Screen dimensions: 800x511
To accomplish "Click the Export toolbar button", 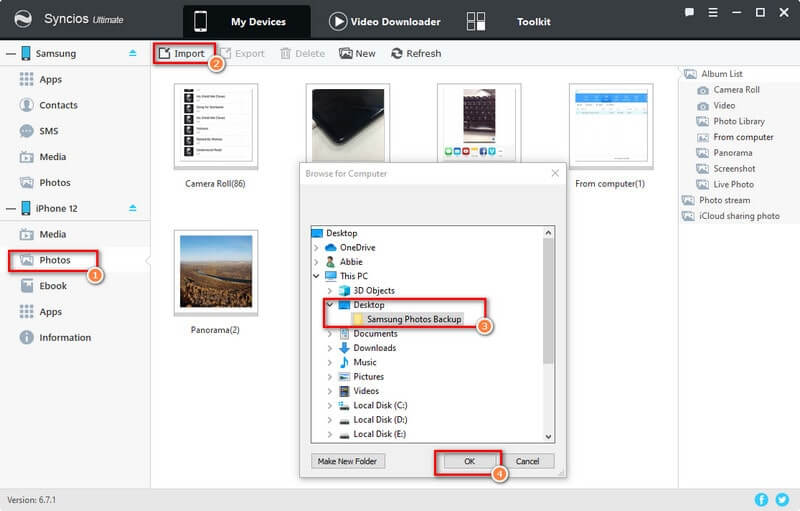I will [242, 54].
